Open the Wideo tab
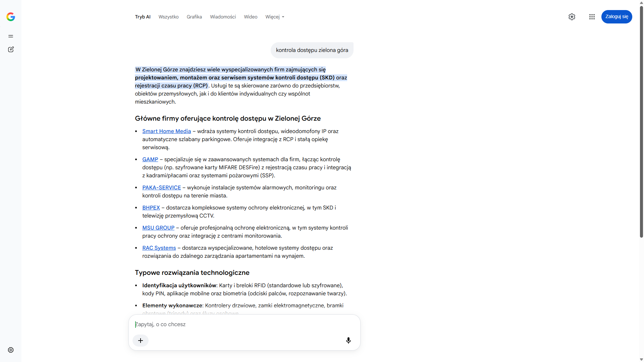Screen dimensions: 644x362 coord(251,17)
